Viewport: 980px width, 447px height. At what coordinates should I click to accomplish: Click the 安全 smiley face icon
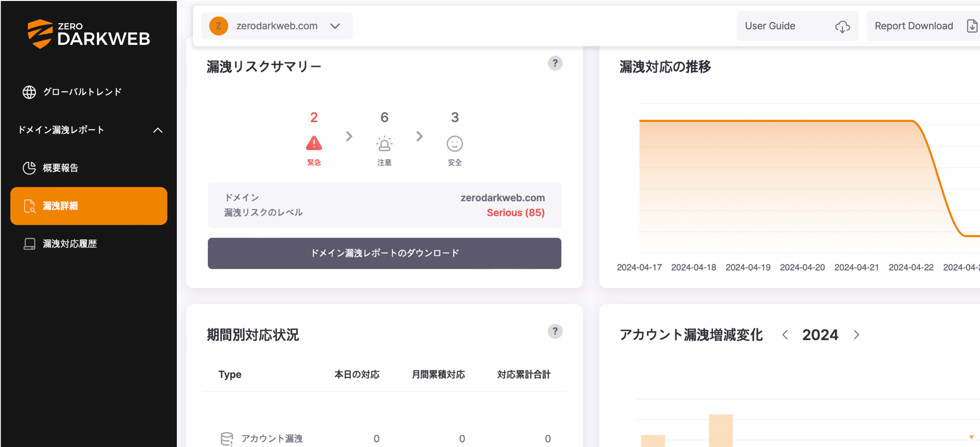pos(455,144)
